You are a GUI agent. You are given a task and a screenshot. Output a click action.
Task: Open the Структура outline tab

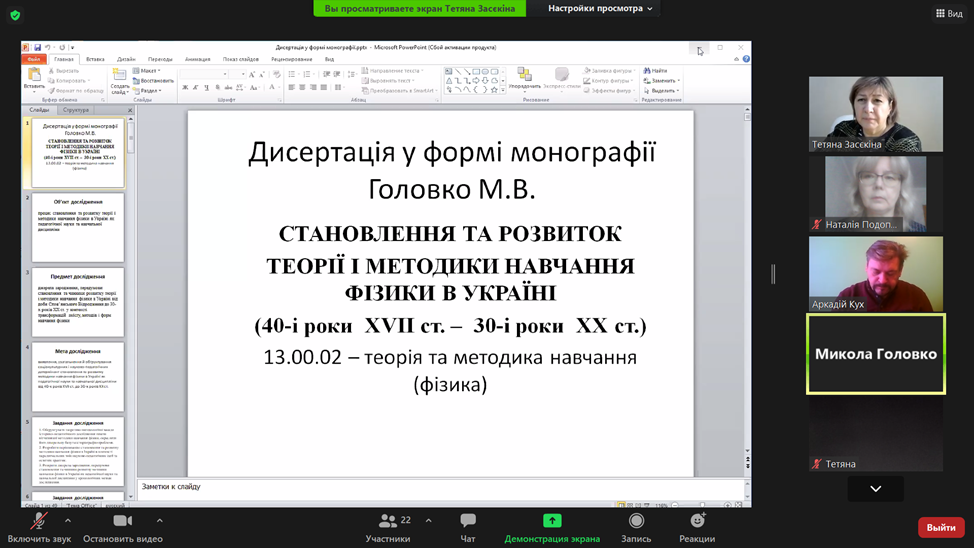click(76, 110)
